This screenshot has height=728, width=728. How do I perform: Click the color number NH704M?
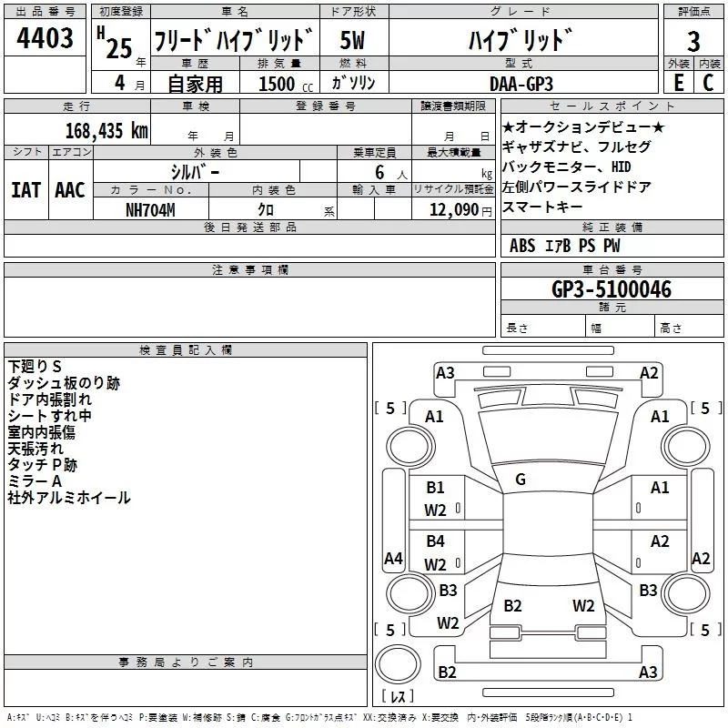pyautogui.click(x=150, y=210)
